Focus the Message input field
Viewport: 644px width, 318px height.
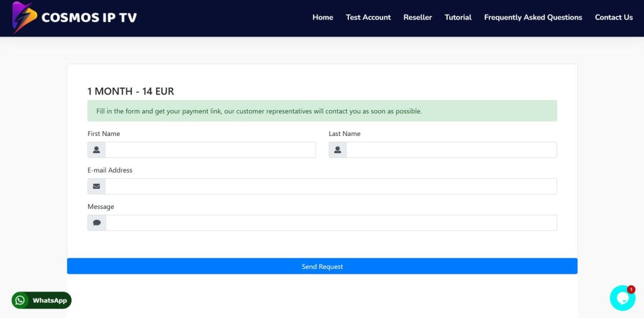pyautogui.click(x=331, y=222)
